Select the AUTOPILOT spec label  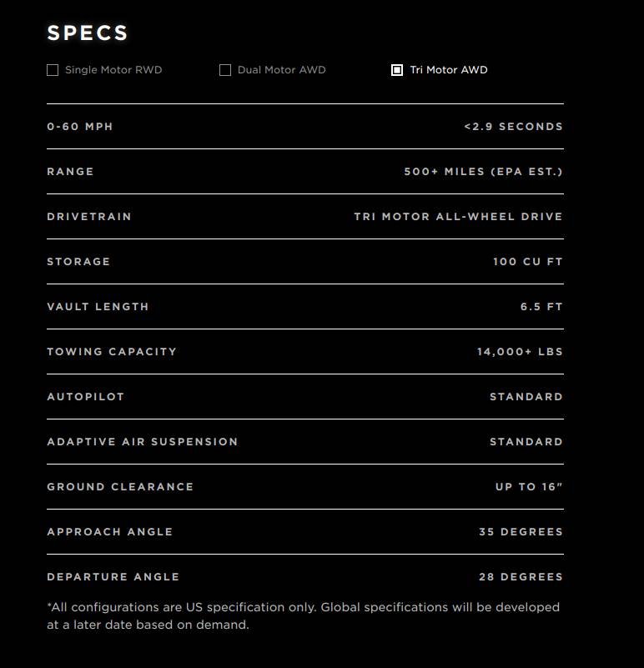pyautogui.click(x=86, y=397)
